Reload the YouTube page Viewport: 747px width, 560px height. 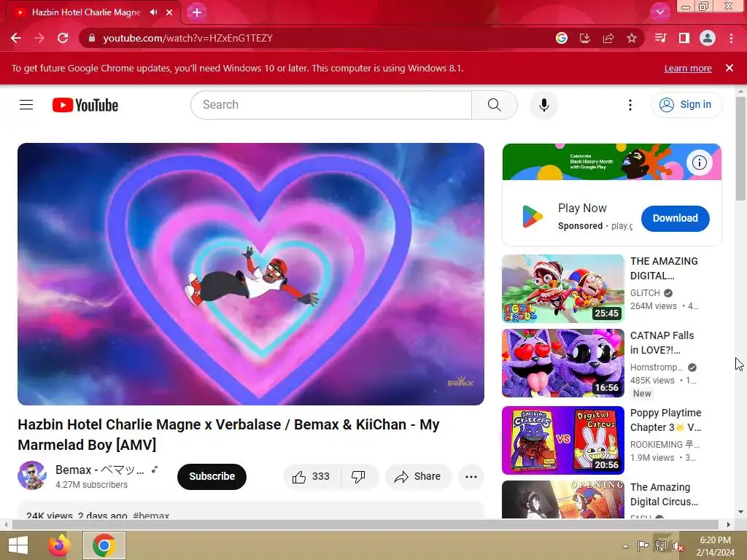[x=63, y=38]
